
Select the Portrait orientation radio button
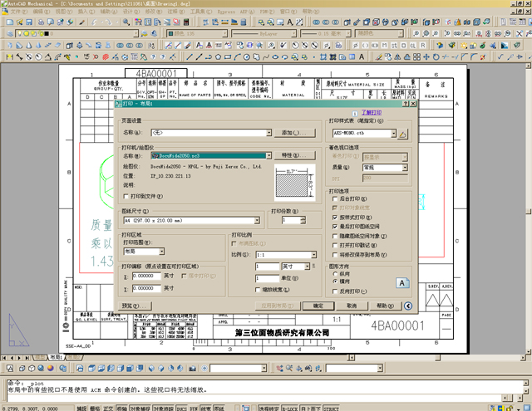pyautogui.click(x=335, y=274)
